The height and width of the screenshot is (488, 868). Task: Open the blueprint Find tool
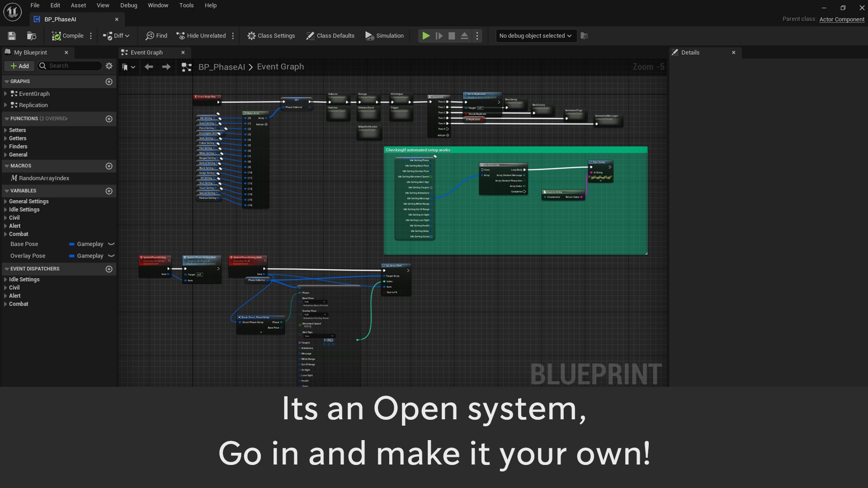click(x=156, y=36)
